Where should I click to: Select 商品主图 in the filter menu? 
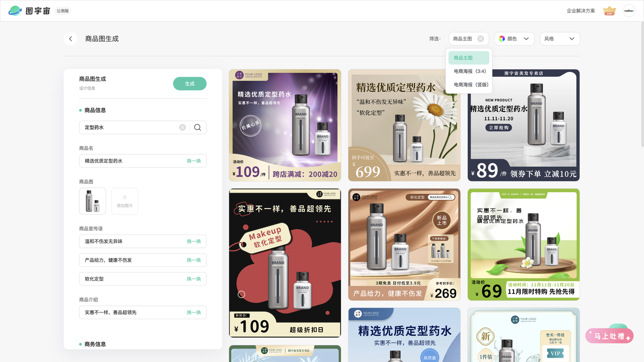pos(469,58)
